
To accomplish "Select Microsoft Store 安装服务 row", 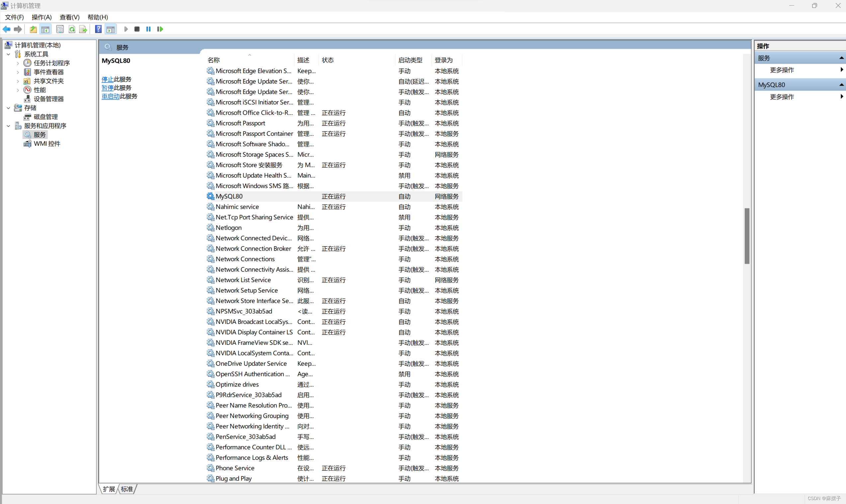I will click(x=334, y=165).
